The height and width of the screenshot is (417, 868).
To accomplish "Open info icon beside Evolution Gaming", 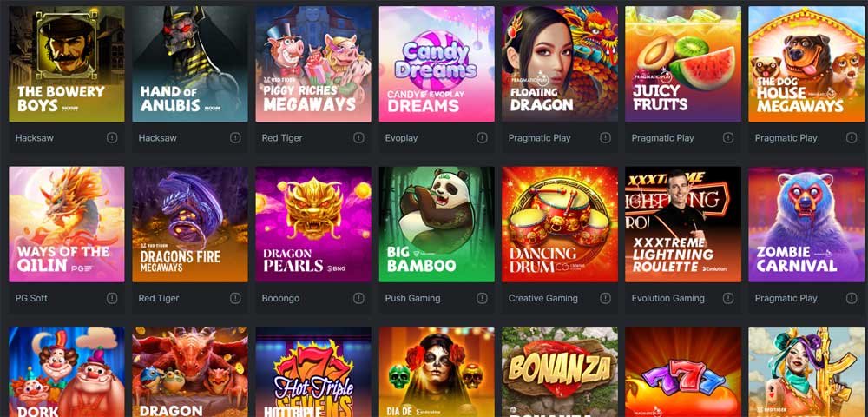I will tap(728, 298).
